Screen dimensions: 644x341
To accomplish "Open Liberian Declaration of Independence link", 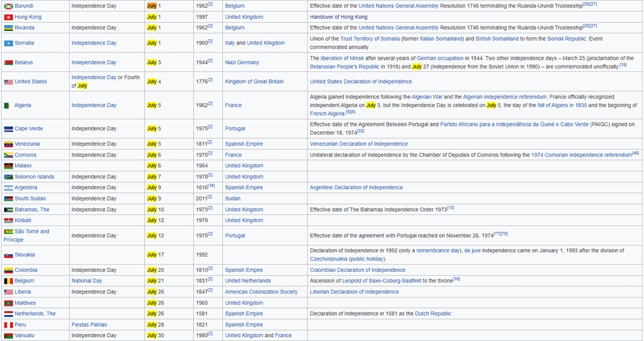I will 354,292.
